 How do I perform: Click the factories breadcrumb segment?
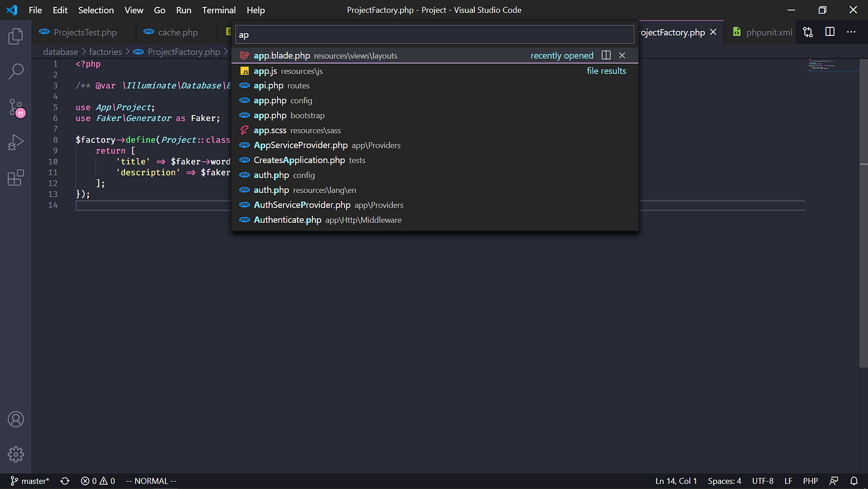pos(105,52)
